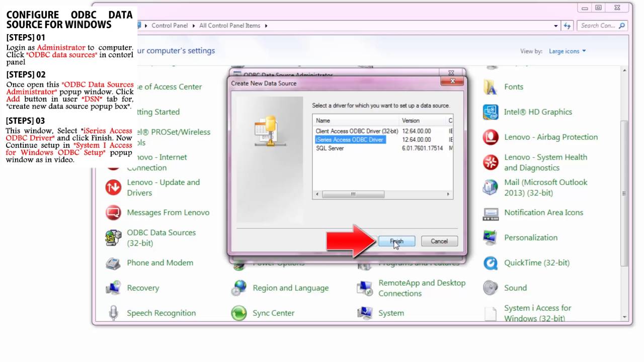The height and width of the screenshot is (362, 644).
Task: Click the Finish button in the dialog
Action: coord(396,241)
